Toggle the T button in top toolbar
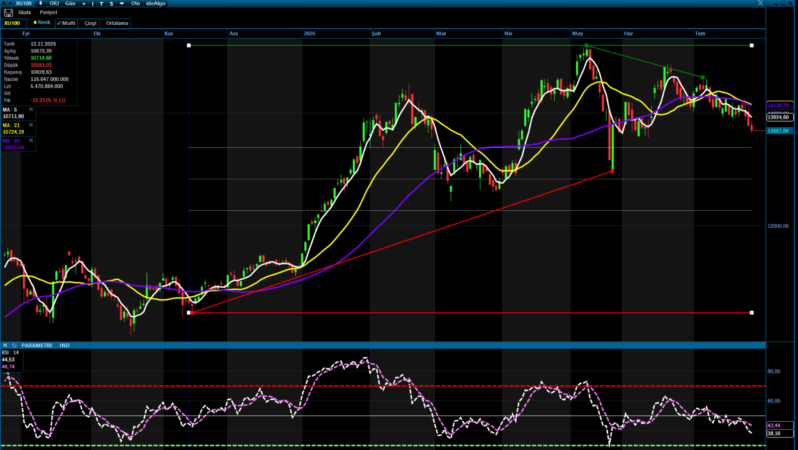The width and height of the screenshot is (798, 450). (x=101, y=4)
